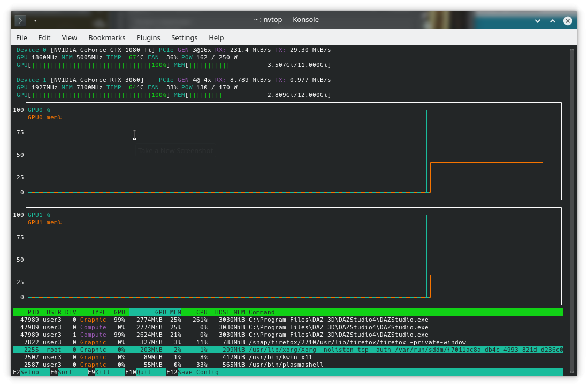Select the firefox private-window process row
588x387 pixels.
[x=288, y=342]
